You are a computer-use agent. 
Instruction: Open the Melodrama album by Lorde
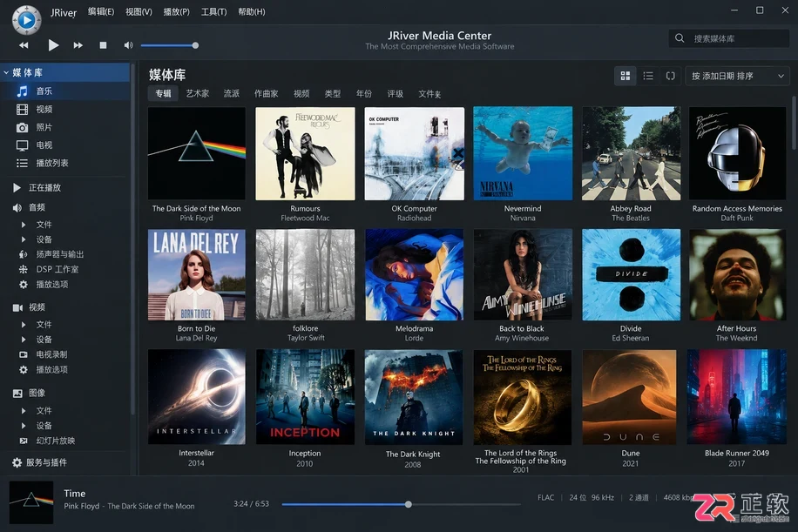tap(415, 274)
